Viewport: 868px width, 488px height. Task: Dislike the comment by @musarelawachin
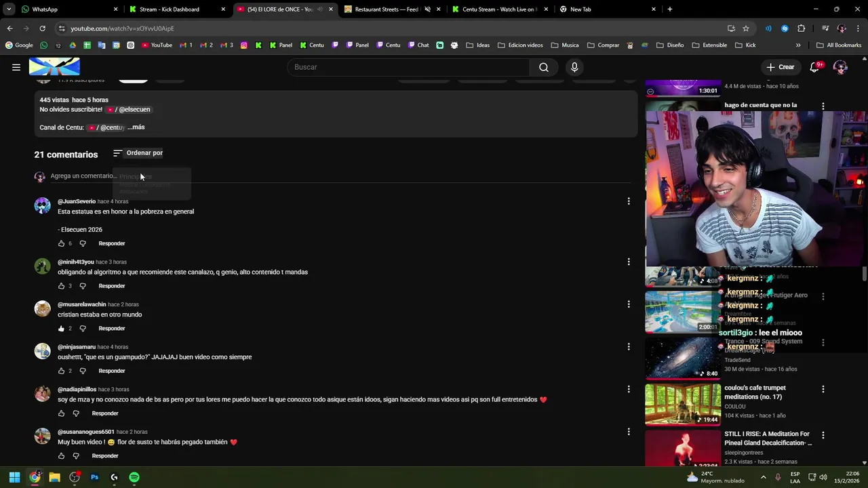coord(83,329)
